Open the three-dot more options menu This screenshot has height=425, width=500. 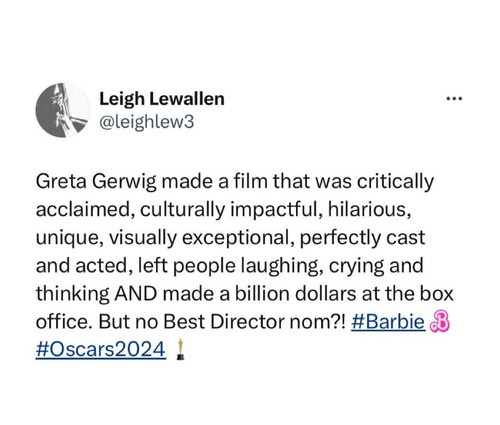tap(454, 98)
